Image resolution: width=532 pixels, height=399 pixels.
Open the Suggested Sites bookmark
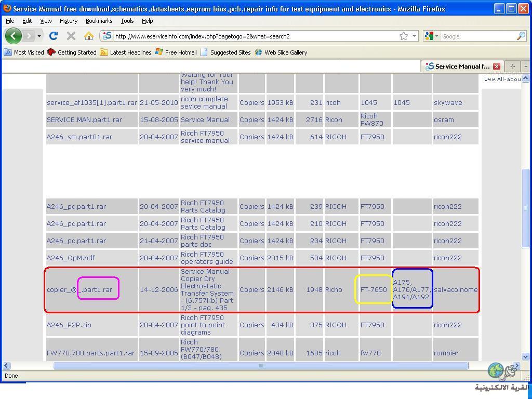pyautogui.click(x=225, y=52)
